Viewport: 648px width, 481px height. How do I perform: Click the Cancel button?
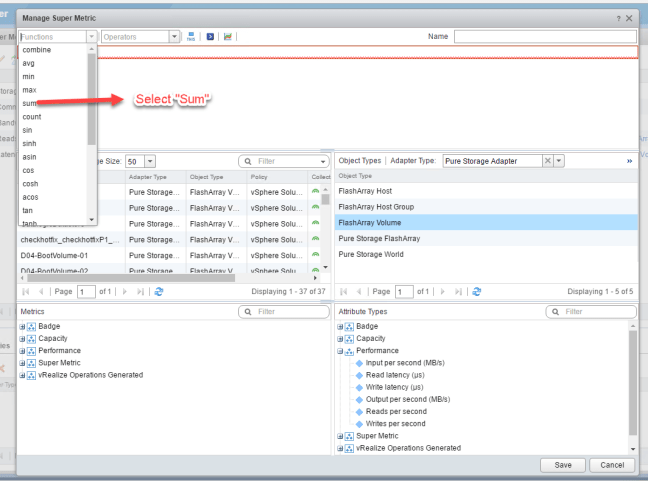(611, 466)
